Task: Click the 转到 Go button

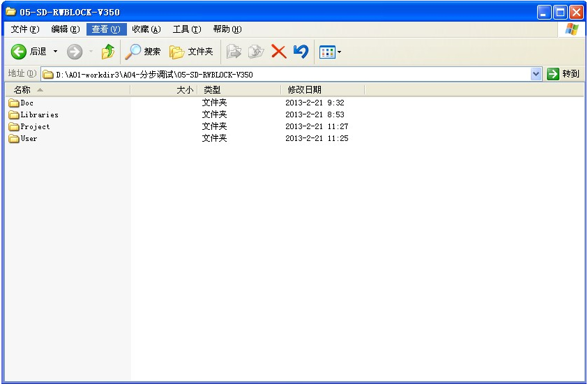Action: [x=564, y=74]
